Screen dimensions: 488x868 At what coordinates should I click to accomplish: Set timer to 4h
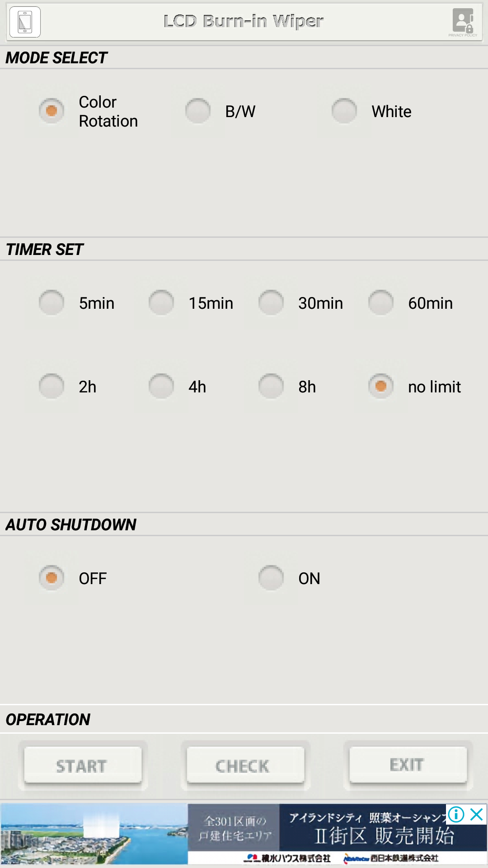pyautogui.click(x=161, y=386)
